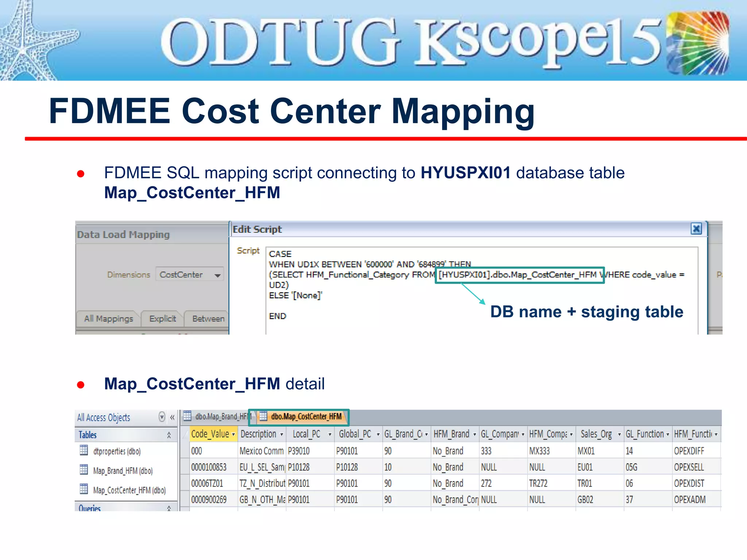Click the Mexico Comm description cell

(262, 451)
